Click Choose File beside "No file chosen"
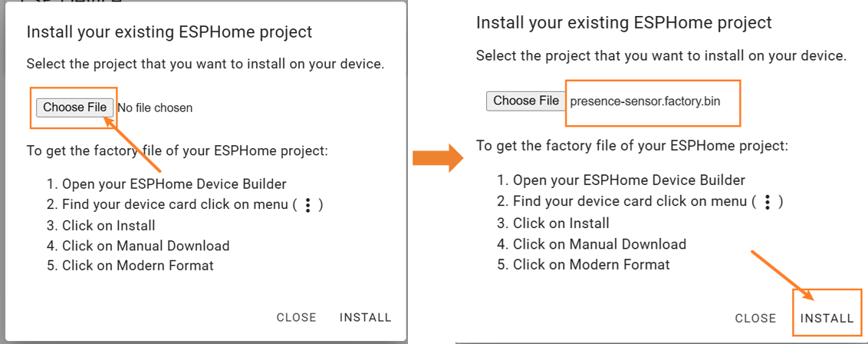 (74, 107)
